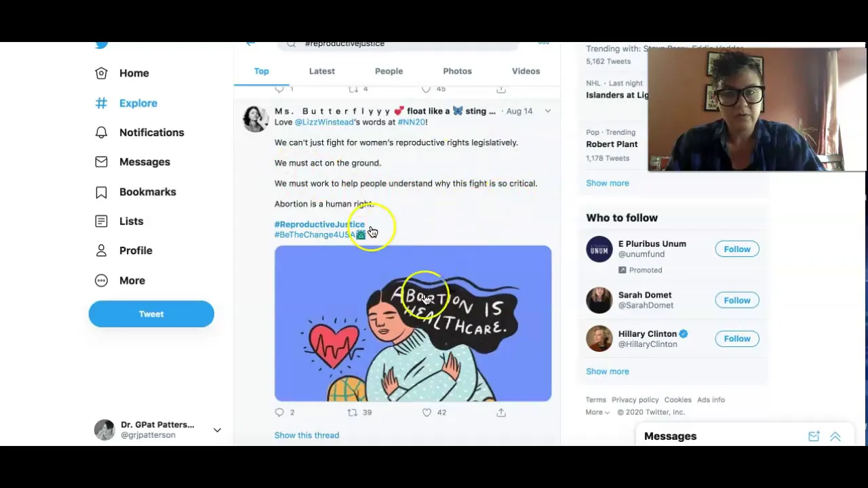
Task: Click the More circle-dots icon
Action: (x=101, y=281)
